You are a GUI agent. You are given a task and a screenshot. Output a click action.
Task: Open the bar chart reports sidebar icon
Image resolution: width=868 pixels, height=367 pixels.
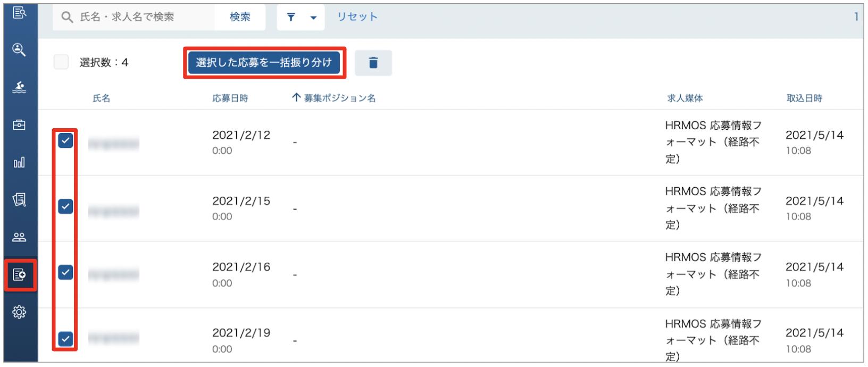point(19,162)
